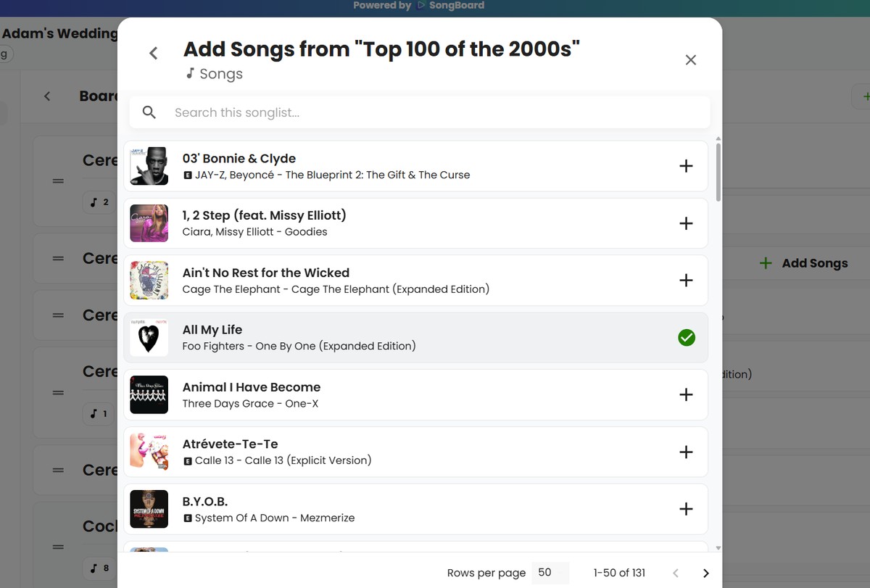Click the Adam's Wedding title
The image size is (870, 588).
[x=59, y=33]
